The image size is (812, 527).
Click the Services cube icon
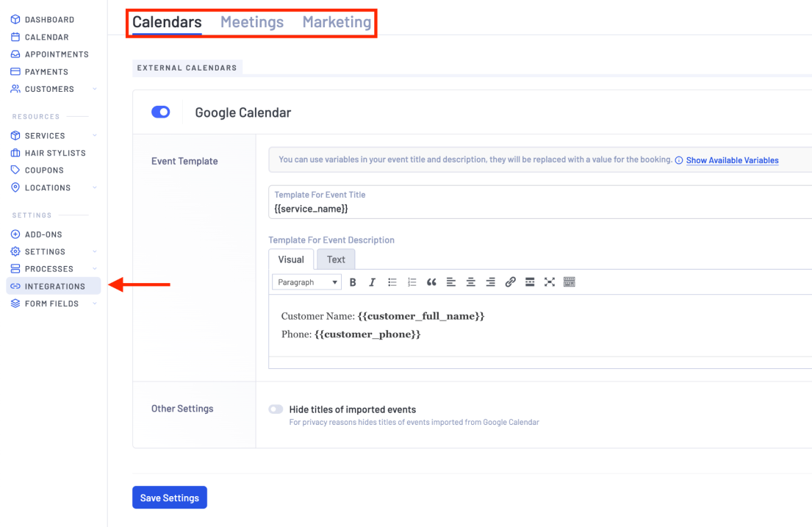pyautogui.click(x=15, y=135)
